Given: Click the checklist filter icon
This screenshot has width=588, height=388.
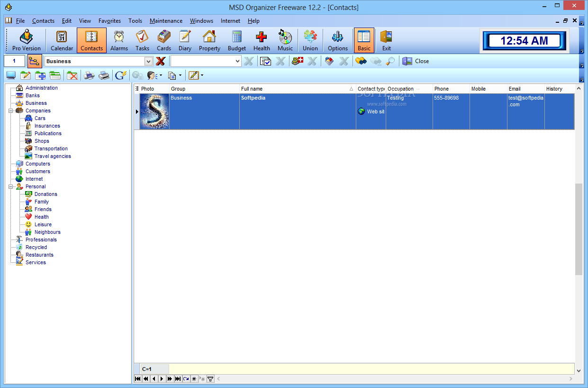Looking at the screenshot, I should [x=266, y=61].
